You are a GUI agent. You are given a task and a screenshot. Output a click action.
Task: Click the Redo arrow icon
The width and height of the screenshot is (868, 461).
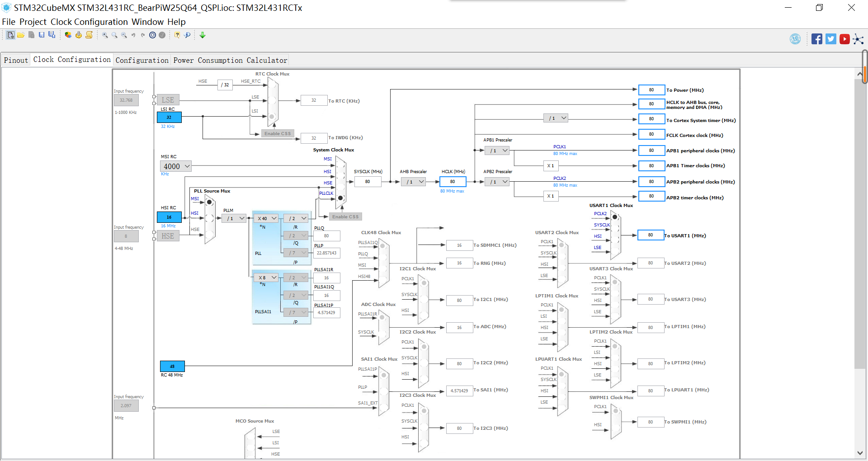(143, 35)
